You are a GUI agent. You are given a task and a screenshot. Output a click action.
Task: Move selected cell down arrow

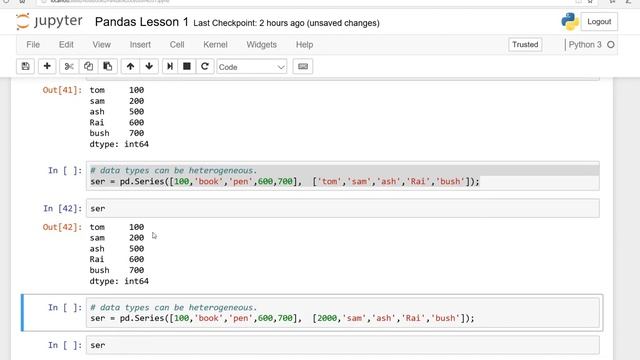coord(149,67)
